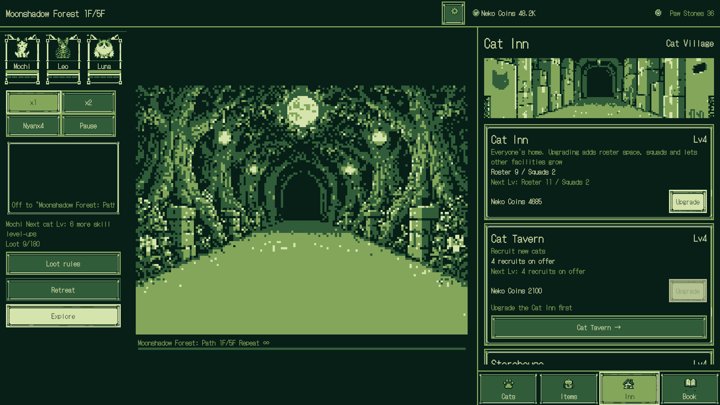720x405 pixels.
Task: Click 'Roster 9 / Squads 2' text
Action: click(x=523, y=172)
